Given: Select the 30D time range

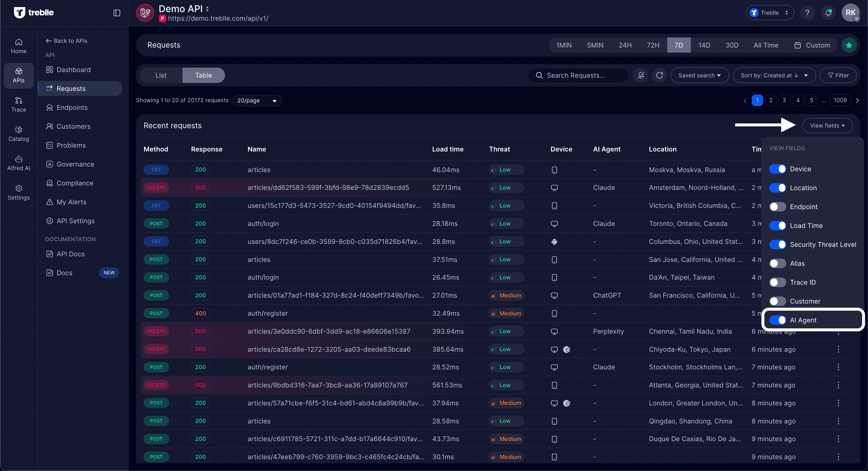Looking at the screenshot, I should (x=732, y=45).
